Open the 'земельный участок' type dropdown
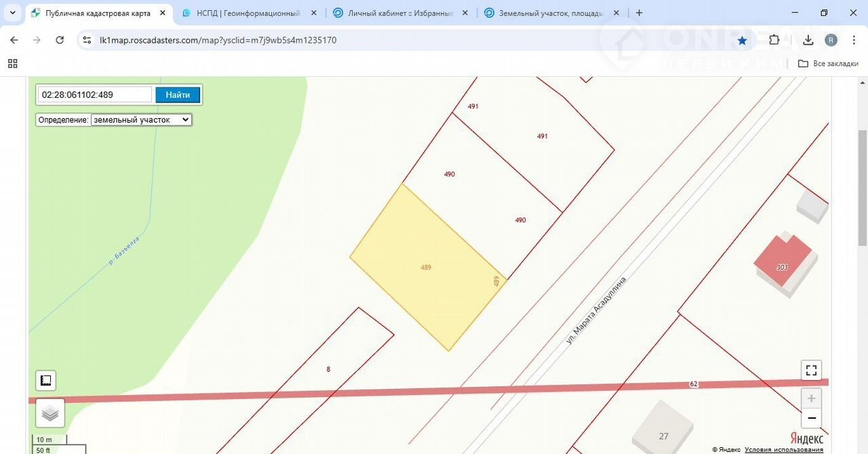This screenshot has height=454, width=868. [141, 119]
